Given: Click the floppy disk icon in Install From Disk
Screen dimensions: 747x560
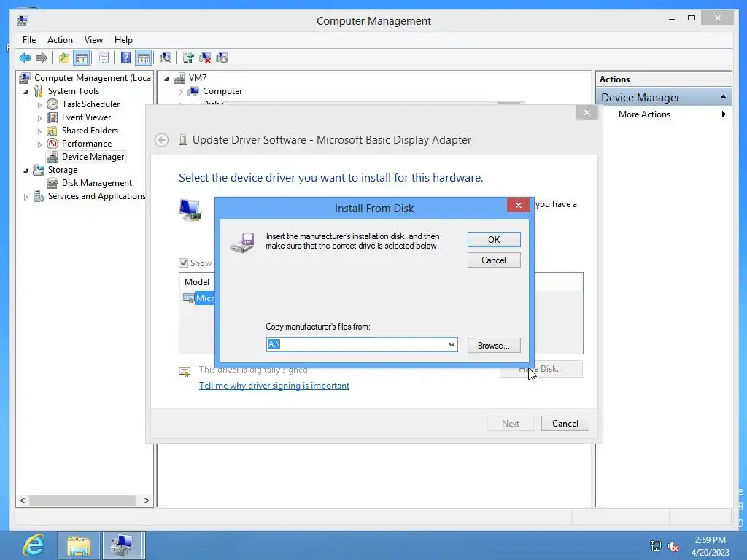Looking at the screenshot, I should [242, 243].
